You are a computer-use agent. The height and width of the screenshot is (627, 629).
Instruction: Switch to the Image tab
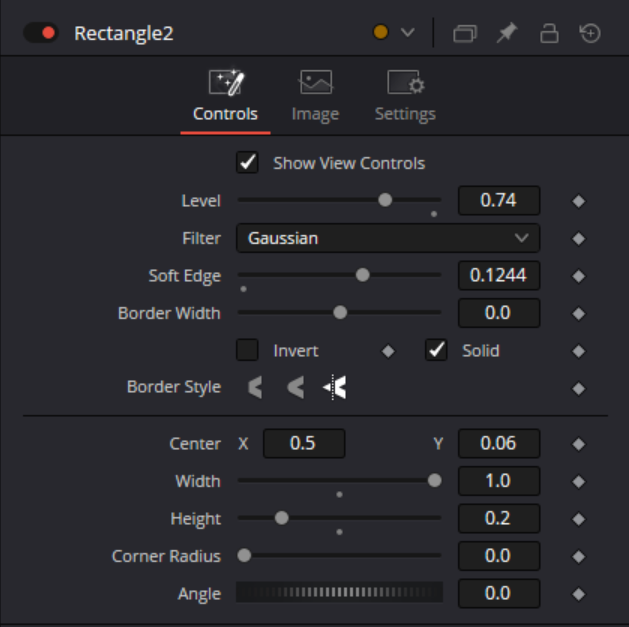(x=315, y=96)
